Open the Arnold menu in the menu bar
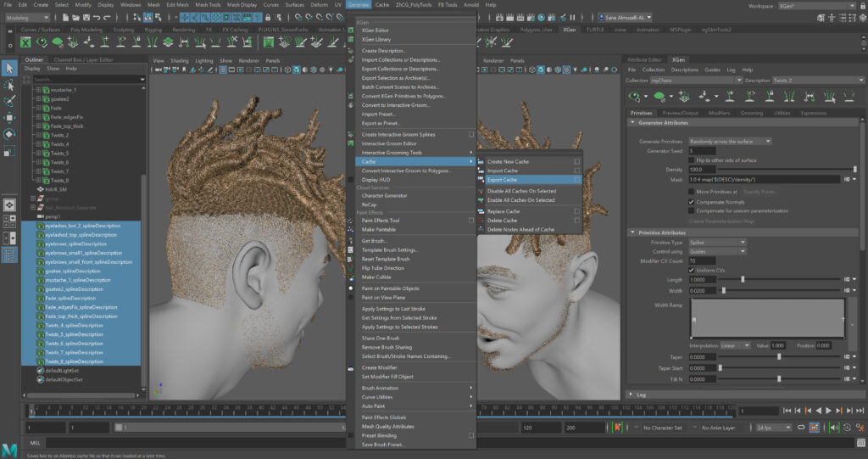This screenshot has width=868, height=459. click(x=471, y=4)
